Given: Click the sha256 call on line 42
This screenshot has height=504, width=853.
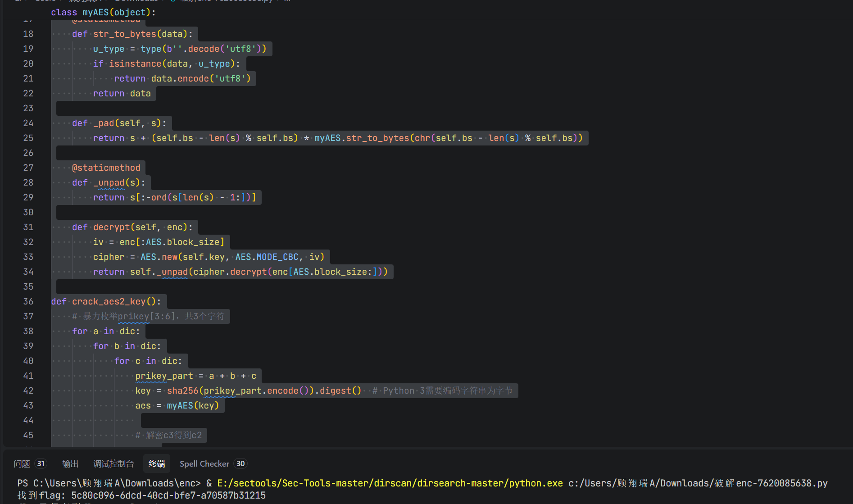Looking at the screenshot, I should point(182,390).
